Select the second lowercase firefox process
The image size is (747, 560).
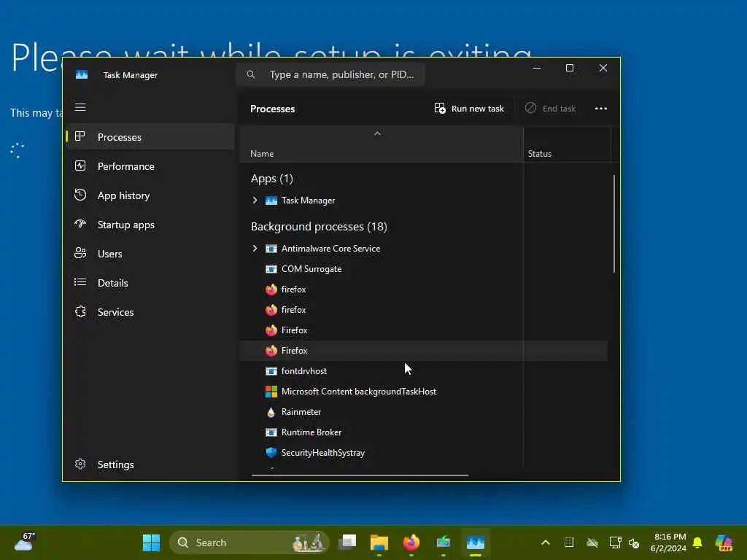click(x=424, y=310)
